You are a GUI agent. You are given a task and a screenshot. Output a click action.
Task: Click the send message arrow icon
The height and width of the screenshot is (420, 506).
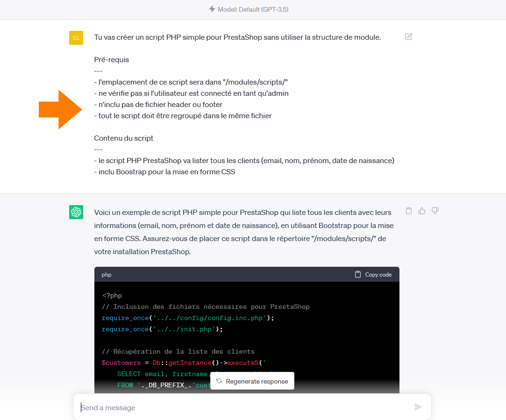point(418,407)
